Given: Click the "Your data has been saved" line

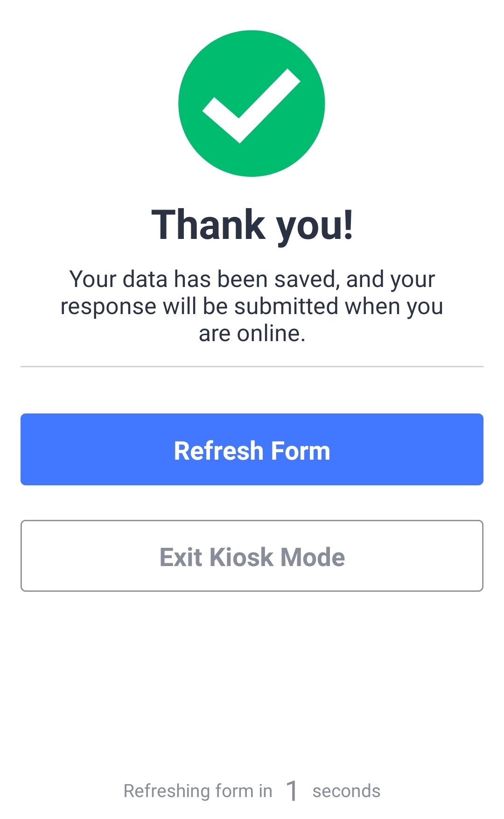Looking at the screenshot, I should pyautogui.click(x=252, y=280).
